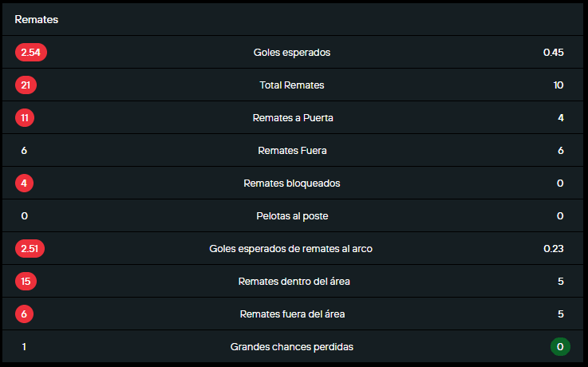Viewport: 588px width, 367px height.
Task: Select the Goles esperados row label
Action: [x=291, y=53]
